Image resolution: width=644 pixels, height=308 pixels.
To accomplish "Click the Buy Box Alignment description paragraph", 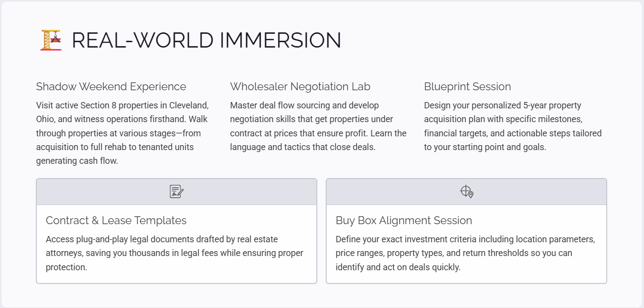I will click(x=465, y=253).
